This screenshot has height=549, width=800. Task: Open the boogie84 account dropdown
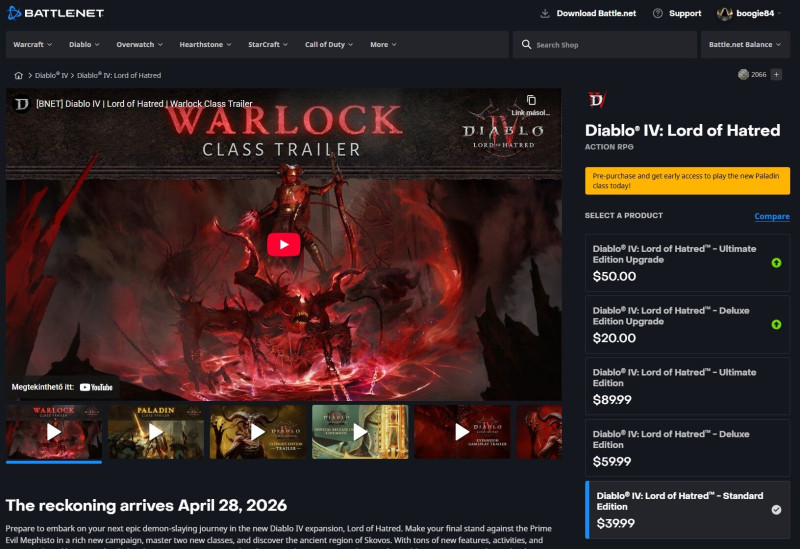(749, 14)
